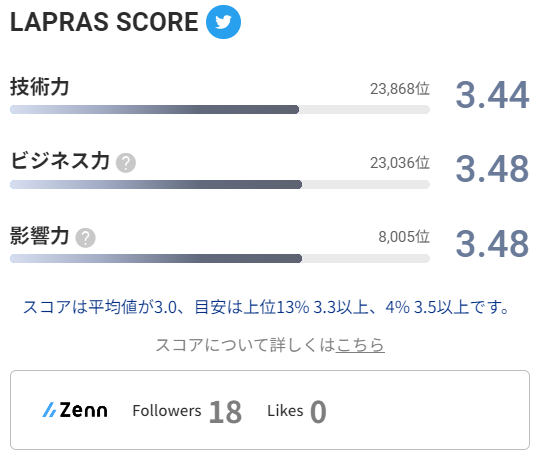Click the 影響力 progress bar
Viewport: 547px width, 460px height.
(x=220, y=258)
